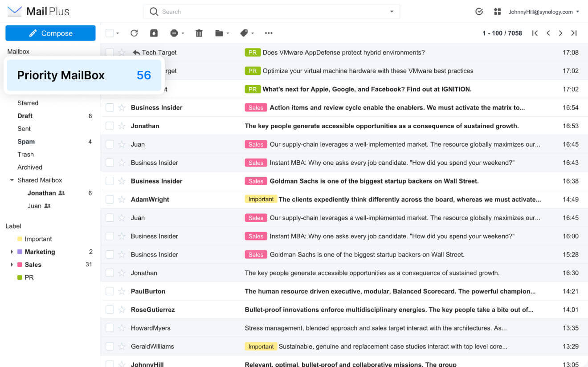
Task: Click the more options ellipsis icon
Action: [269, 33]
